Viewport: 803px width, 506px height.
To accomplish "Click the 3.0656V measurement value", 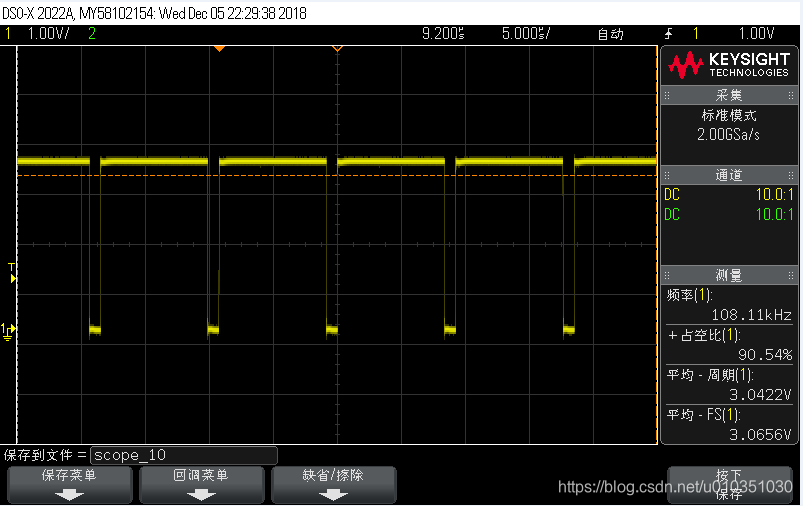I will [x=760, y=435].
